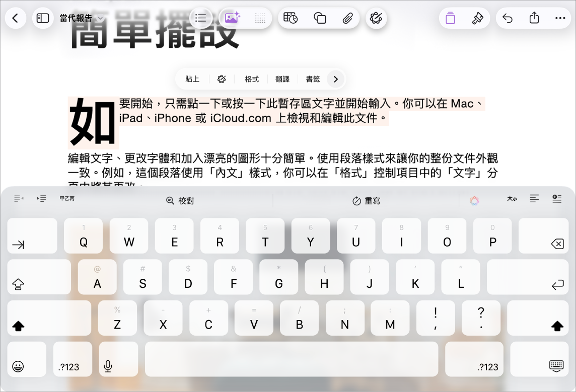576x392 pixels.
Task: Tap the 校對 proofread button
Action: tap(180, 201)
